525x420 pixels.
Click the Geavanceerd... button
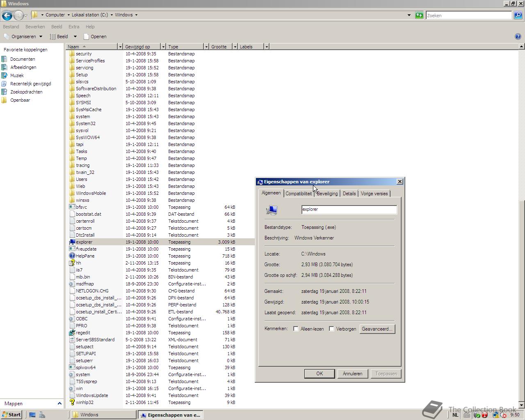(x=377, y=329)
